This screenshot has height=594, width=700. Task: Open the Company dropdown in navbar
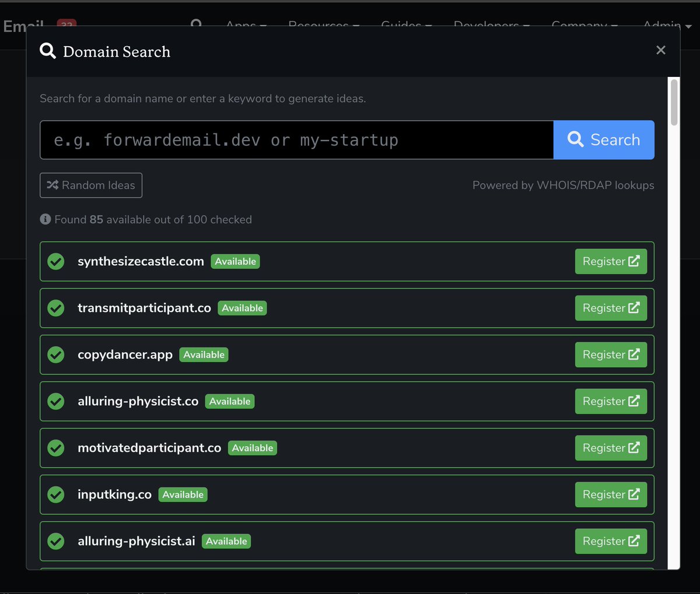[584, 25]
